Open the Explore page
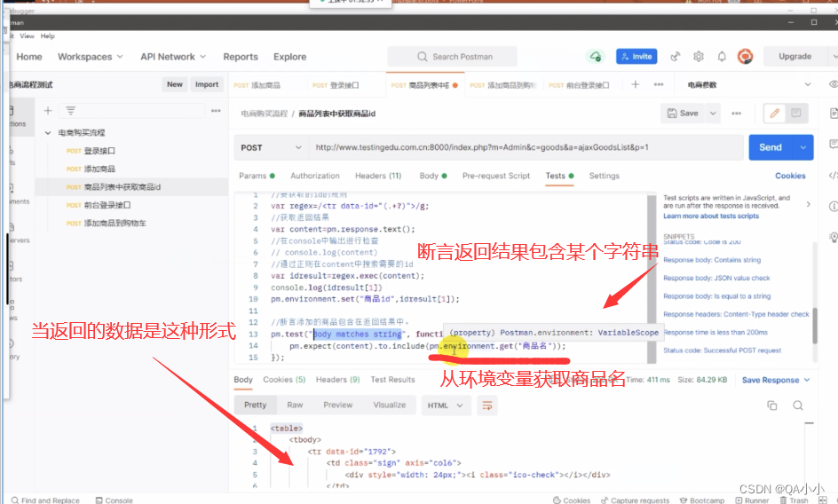 289,57
